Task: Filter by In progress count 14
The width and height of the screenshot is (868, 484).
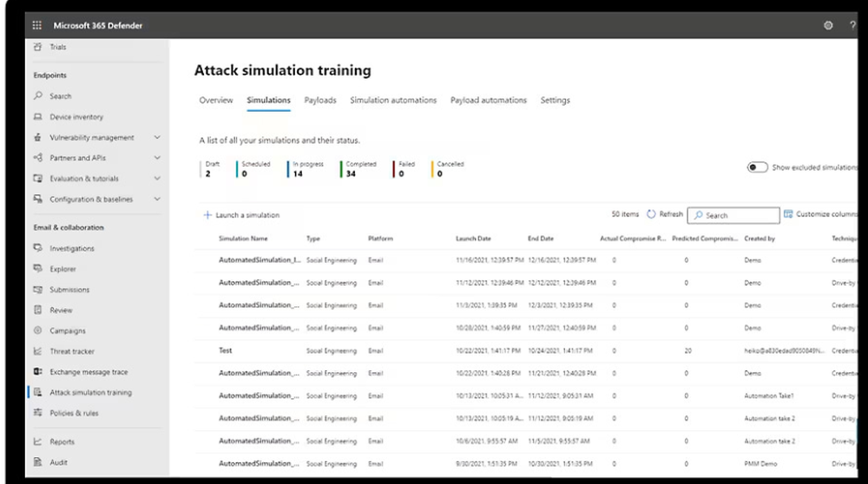Action: [306, 169]
